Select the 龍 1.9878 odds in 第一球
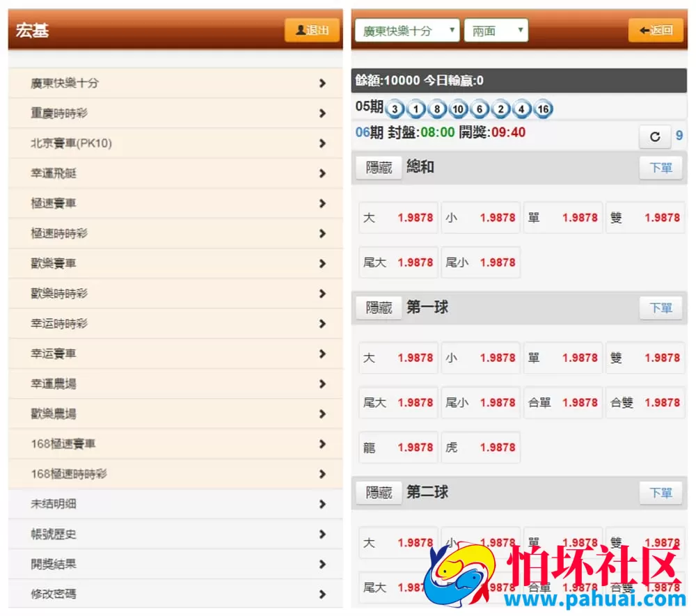The height and width of the screenshot is (616, 696). click(397, 447)
